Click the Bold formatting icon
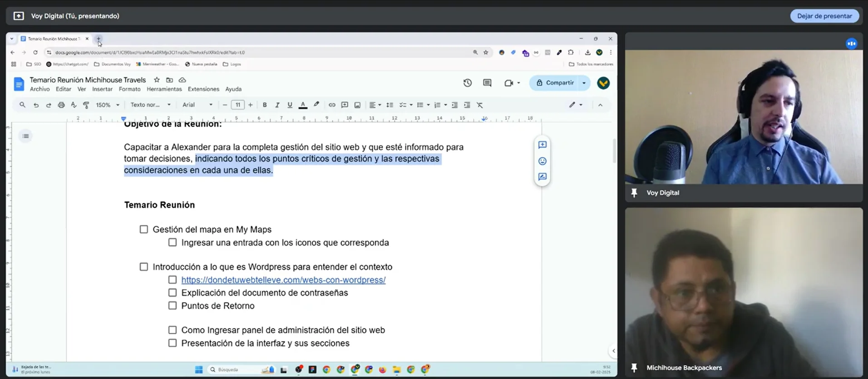Viewport: 868px width, 379px height. click(265, 105)
